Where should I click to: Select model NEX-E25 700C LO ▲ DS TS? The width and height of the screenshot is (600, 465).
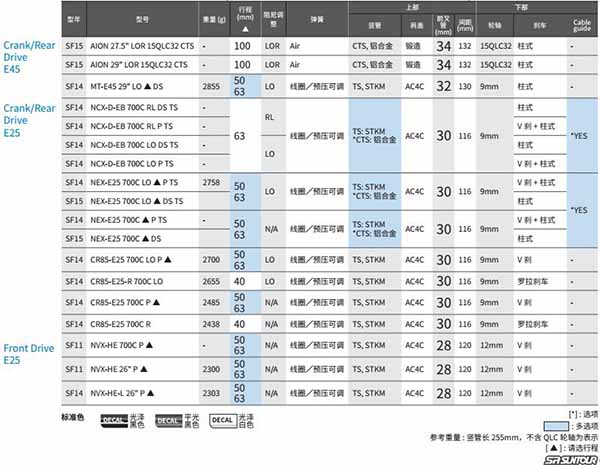pyautogui.click(x=137, y=201)
